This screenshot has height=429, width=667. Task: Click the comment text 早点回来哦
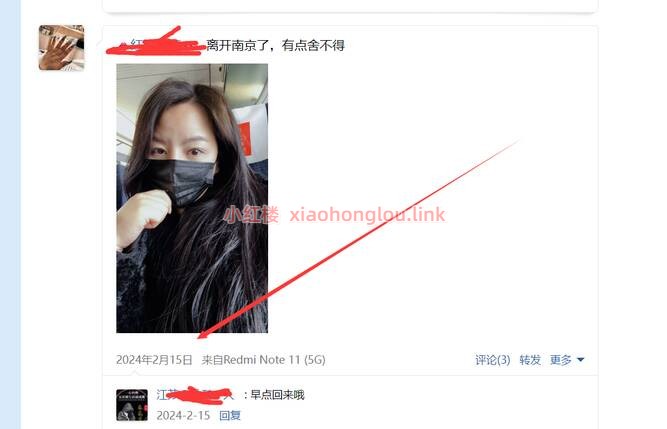pos(277,395)
